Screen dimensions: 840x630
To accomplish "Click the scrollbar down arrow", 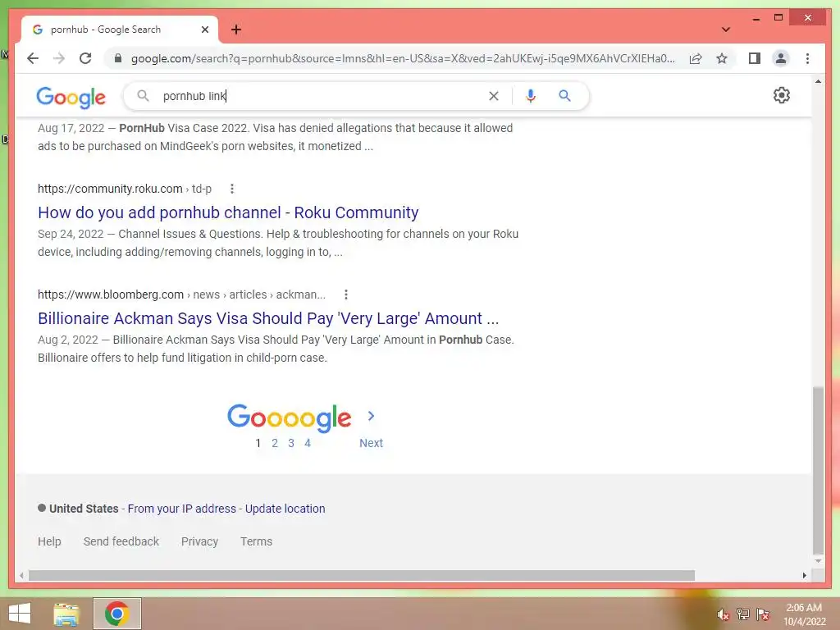I will pyautogui.click(x=818, y=561).
